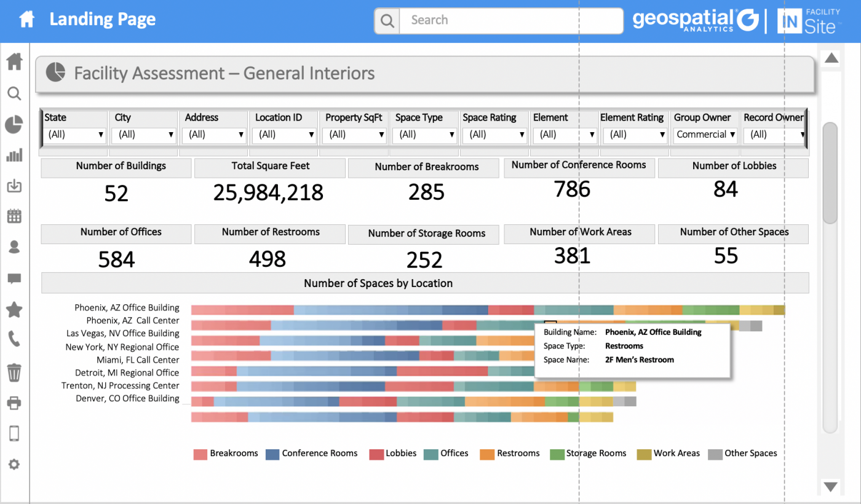Click the scroll up arrow
This screenshot has width=861, height=504.
(x=831, y=58)
